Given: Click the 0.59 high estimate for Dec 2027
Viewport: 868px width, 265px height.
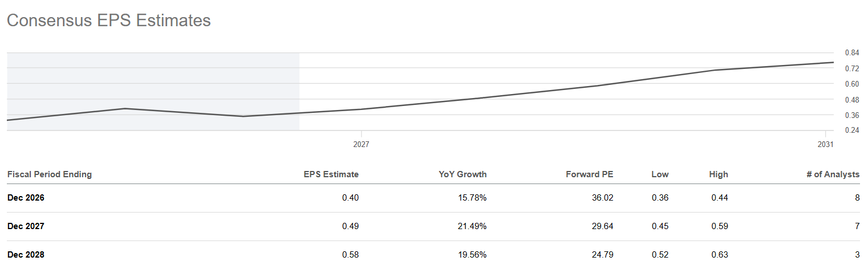Looking at the screenshot, I should (x=721, y=226).
